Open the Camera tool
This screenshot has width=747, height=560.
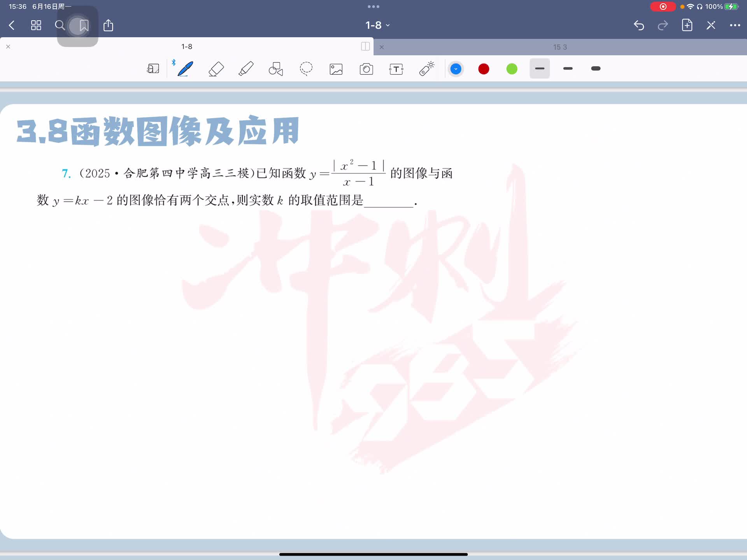pos(366,69)
